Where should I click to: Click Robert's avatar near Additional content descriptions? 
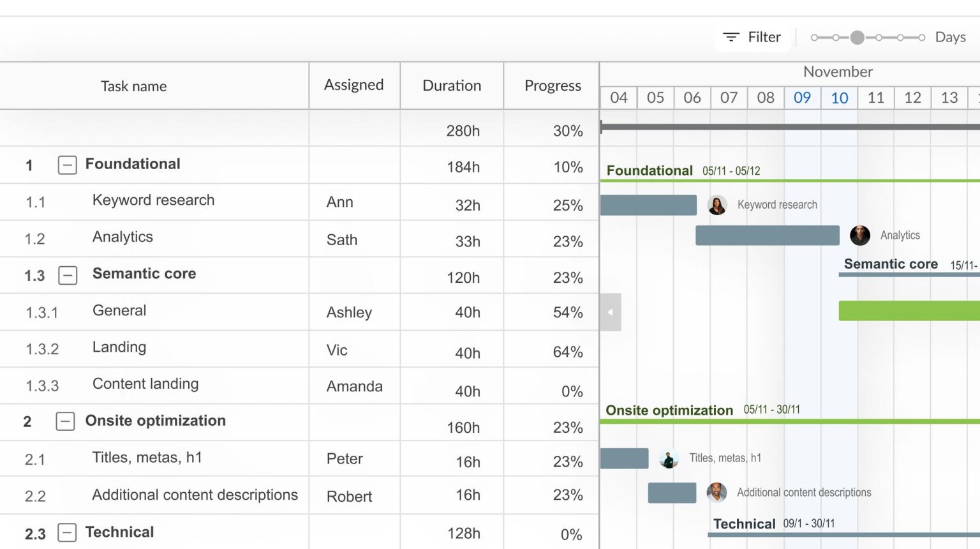(716, 492)
